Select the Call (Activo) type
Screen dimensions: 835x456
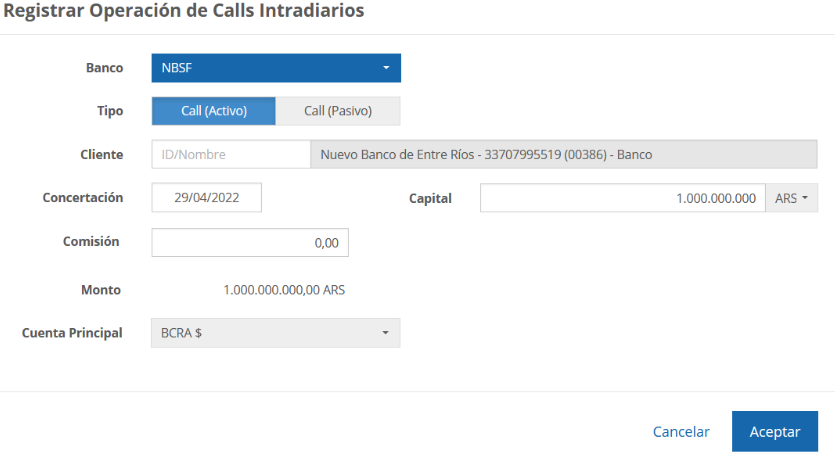pos(213,111)
